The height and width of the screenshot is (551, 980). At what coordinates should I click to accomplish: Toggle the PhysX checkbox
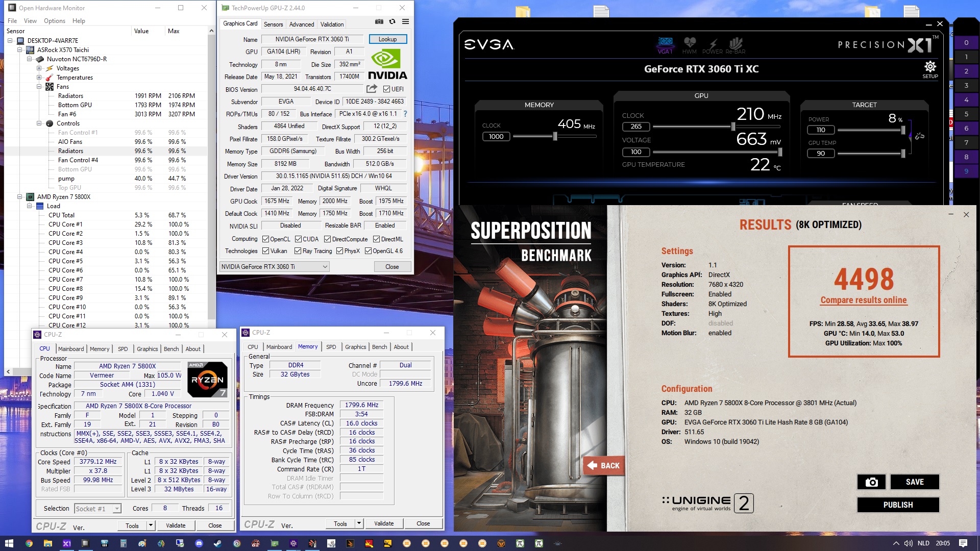click(x=339, y=251)
